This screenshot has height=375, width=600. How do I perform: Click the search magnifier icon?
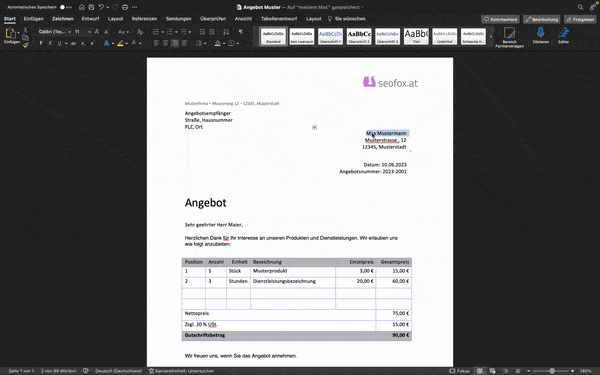click(x=580, y=7)
